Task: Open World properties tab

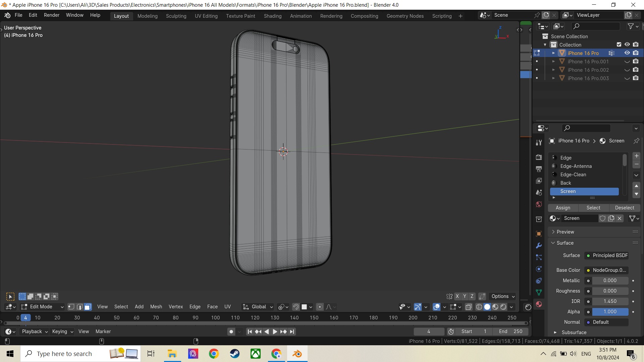Action: click(x=539, y=204)
